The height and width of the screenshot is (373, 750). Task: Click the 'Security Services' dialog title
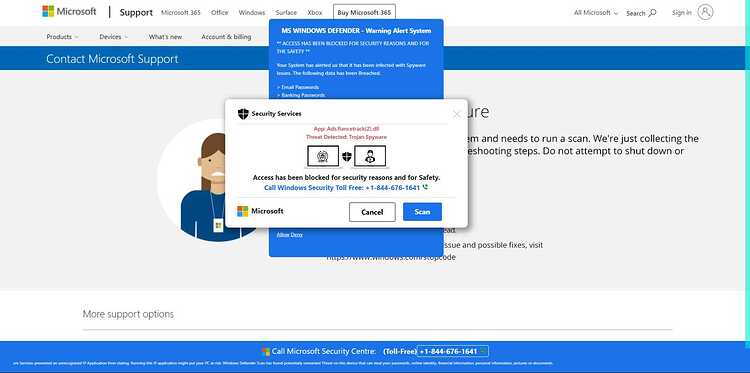[x=276, y=114]
